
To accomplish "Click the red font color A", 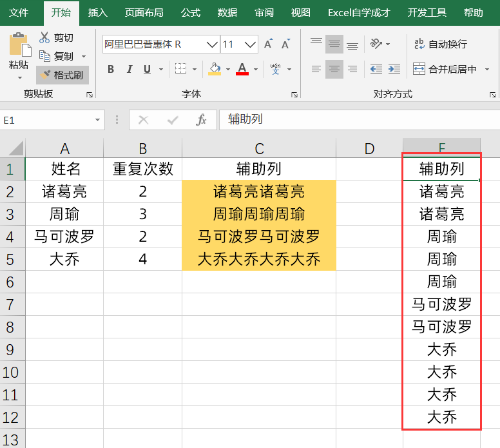I will tap(242, 69).
